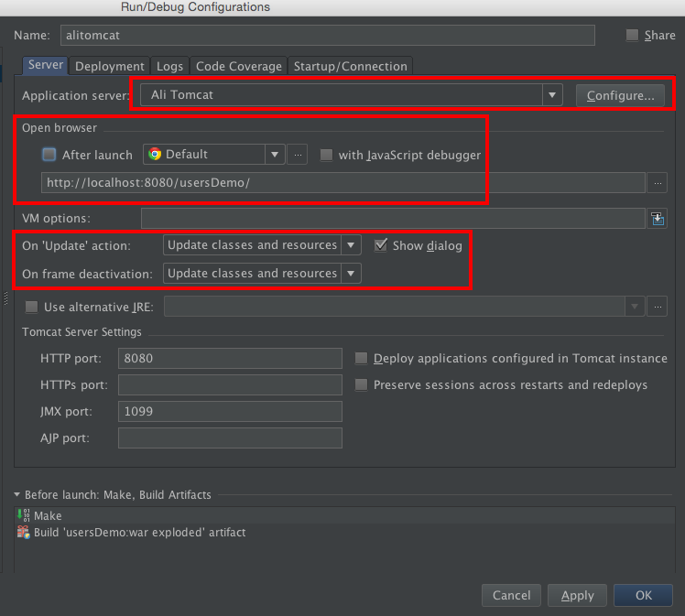This screenshot has height=616, width=685.
Task: Toggle the Share checkbox
Action: [x=632, y=35]
